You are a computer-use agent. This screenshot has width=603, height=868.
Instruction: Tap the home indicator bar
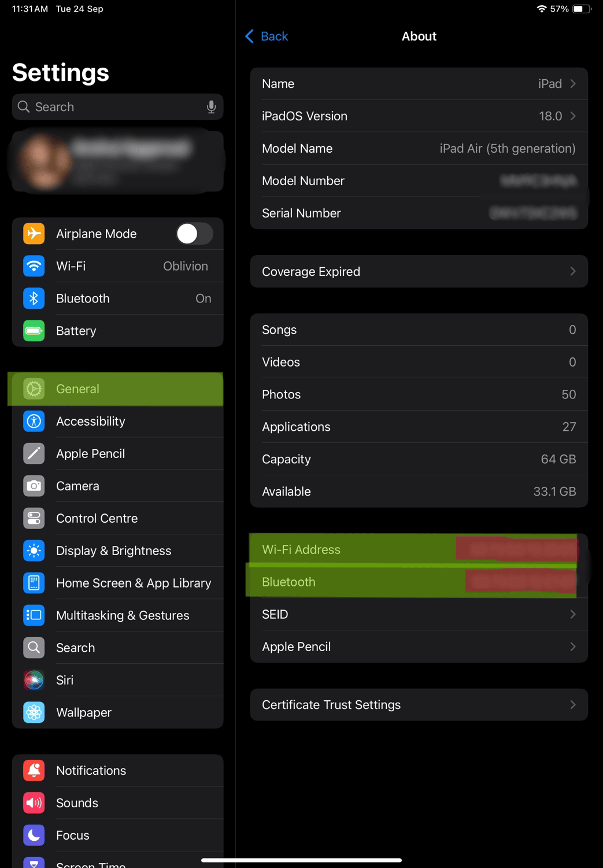(301, 860)
